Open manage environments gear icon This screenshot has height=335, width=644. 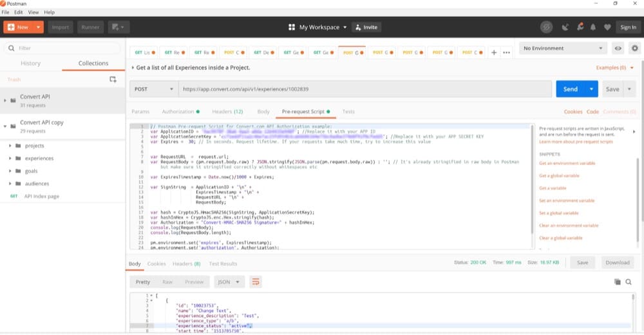634,48
